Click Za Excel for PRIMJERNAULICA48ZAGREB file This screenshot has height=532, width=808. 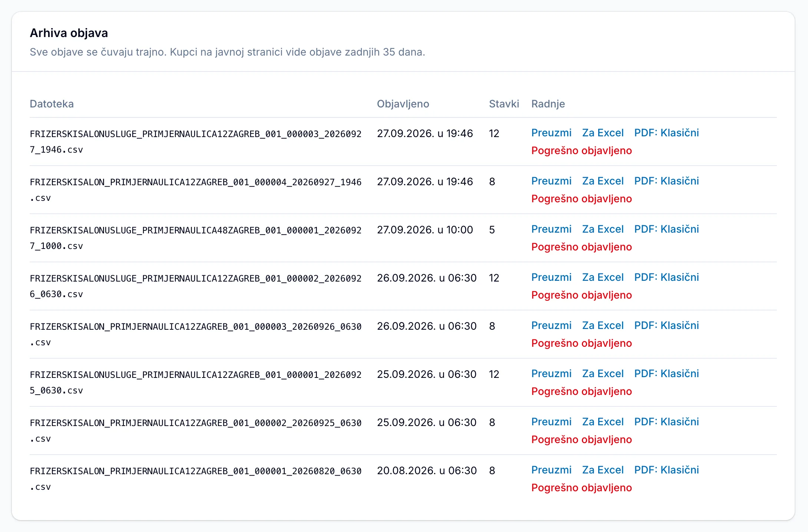603,229
